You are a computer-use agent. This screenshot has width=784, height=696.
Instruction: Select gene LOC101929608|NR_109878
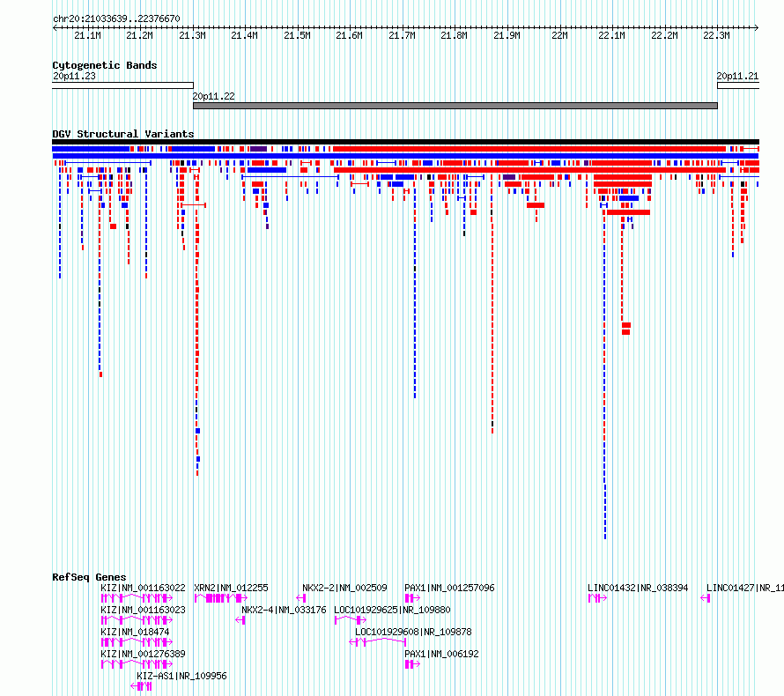(x=413, y=632)
